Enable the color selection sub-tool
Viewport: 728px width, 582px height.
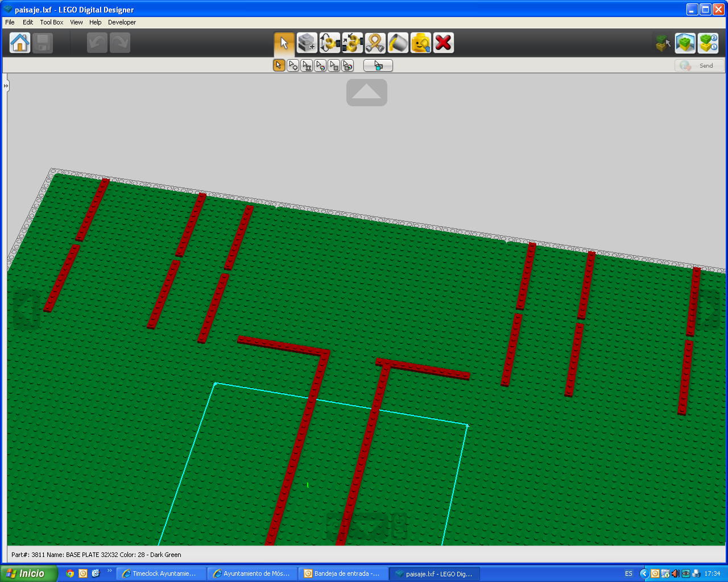tap(320, 65)
